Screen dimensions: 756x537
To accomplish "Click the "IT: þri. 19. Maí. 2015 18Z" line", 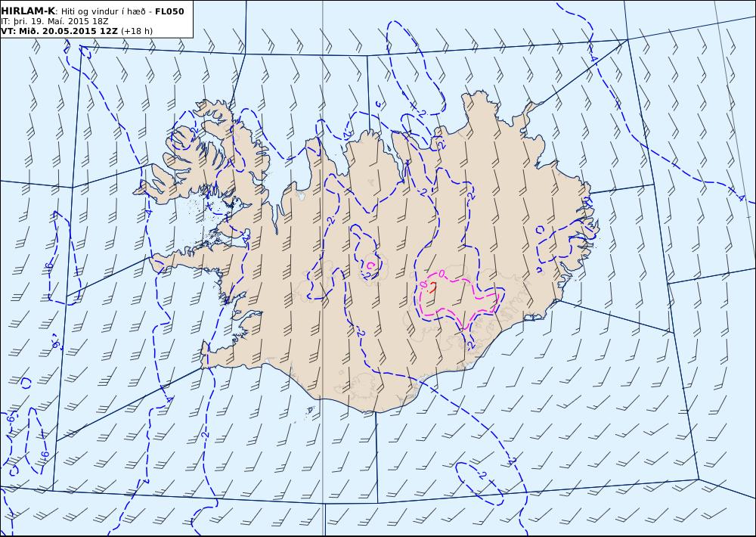I will [x=54, y=22].
